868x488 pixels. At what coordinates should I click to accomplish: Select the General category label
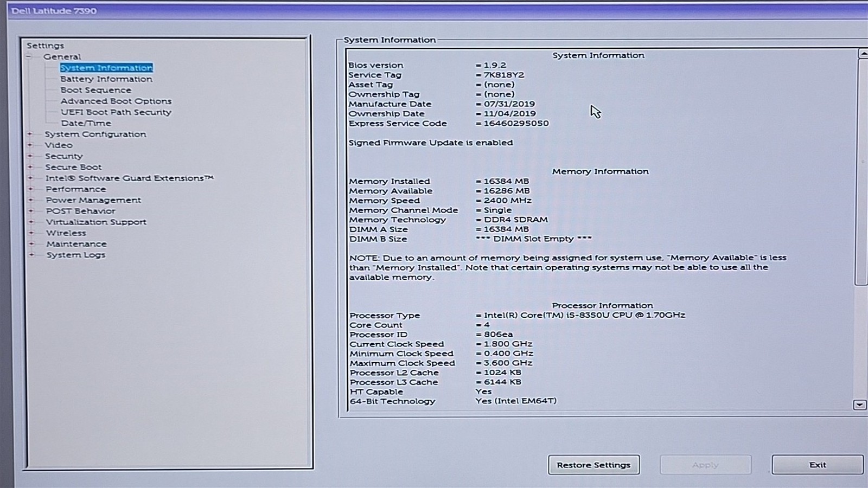62,56
